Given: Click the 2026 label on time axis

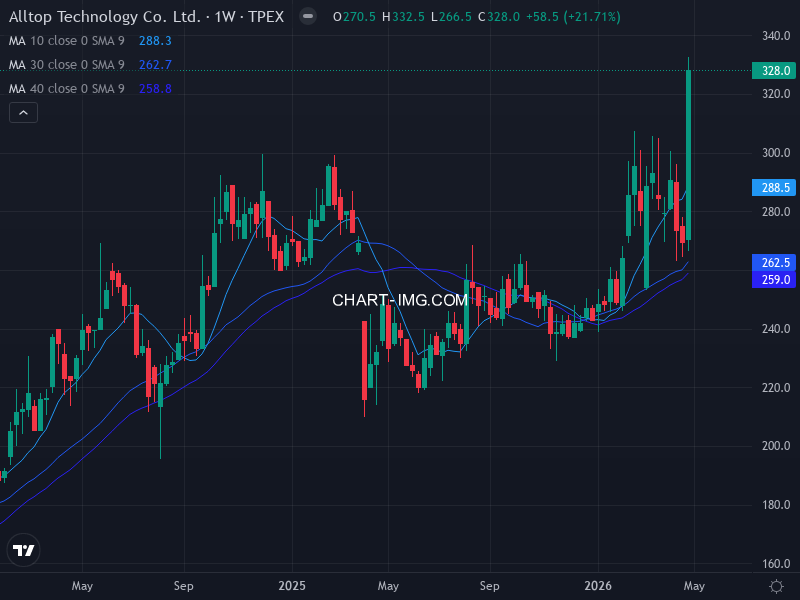Looking at the screenshot, I should (x=598, y=586).
